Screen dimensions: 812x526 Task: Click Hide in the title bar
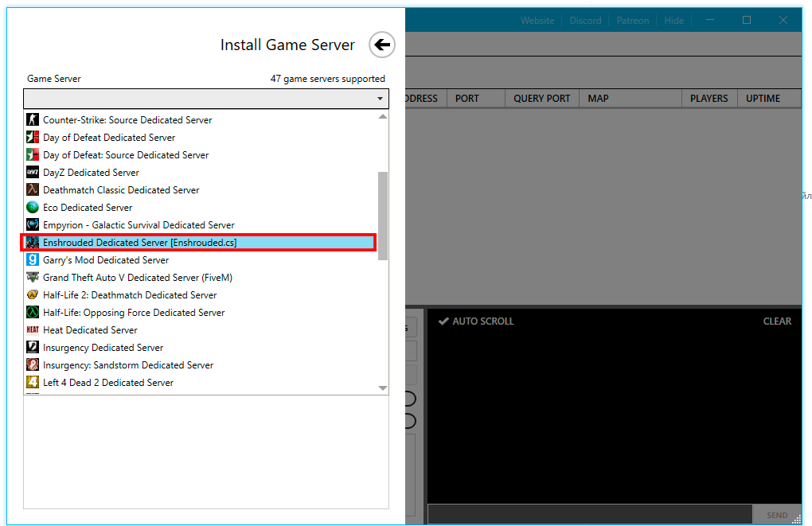tap(673, 21)
